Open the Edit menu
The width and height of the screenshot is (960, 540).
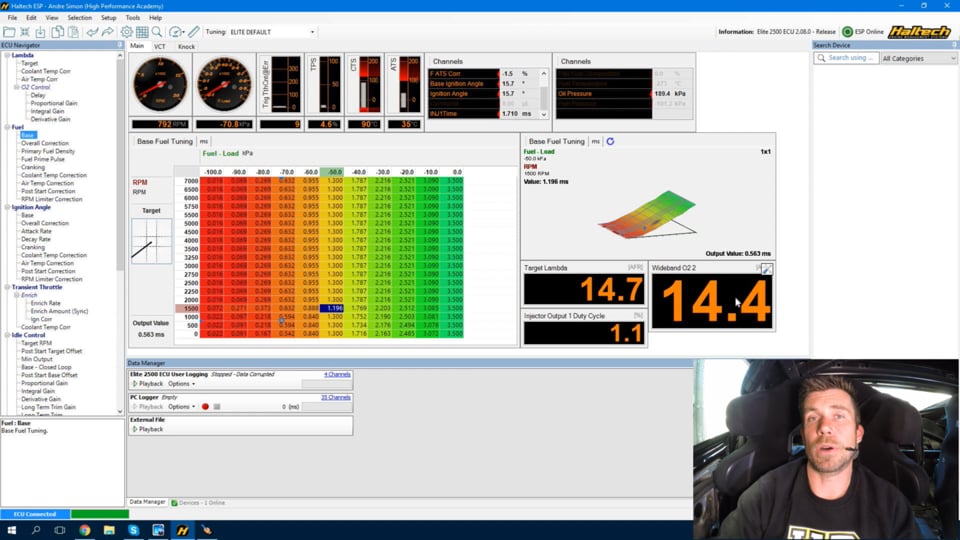pyautogui.click(x=31, y=18)
